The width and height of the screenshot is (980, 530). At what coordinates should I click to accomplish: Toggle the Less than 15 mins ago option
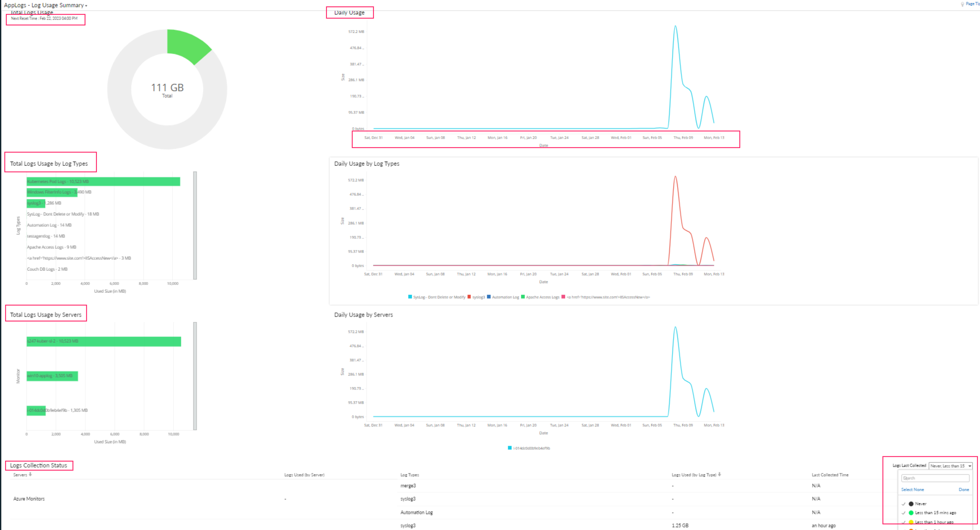903,513
